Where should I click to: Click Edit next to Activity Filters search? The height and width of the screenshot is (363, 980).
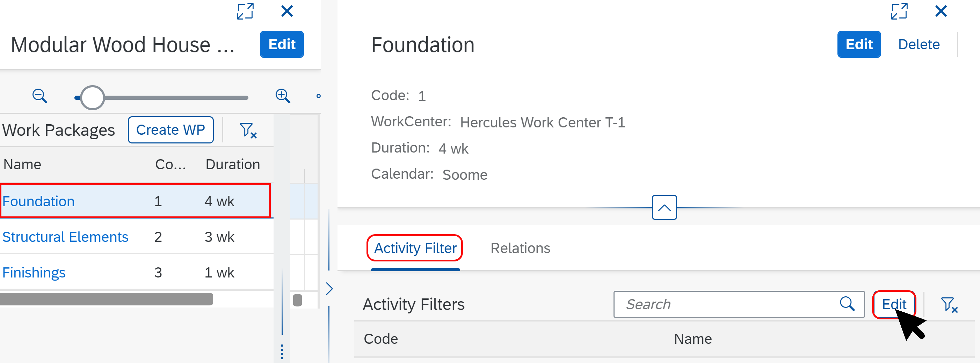click(x=894, y=304)
